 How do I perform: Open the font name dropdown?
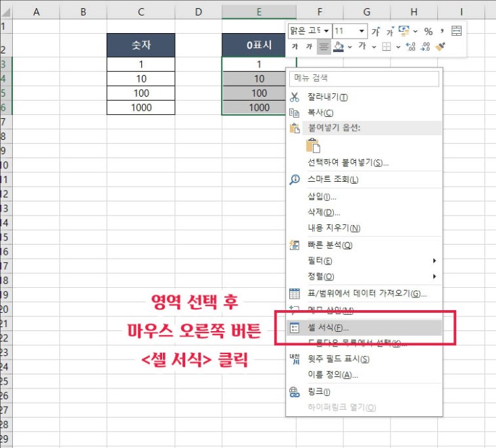coord(327,31)
